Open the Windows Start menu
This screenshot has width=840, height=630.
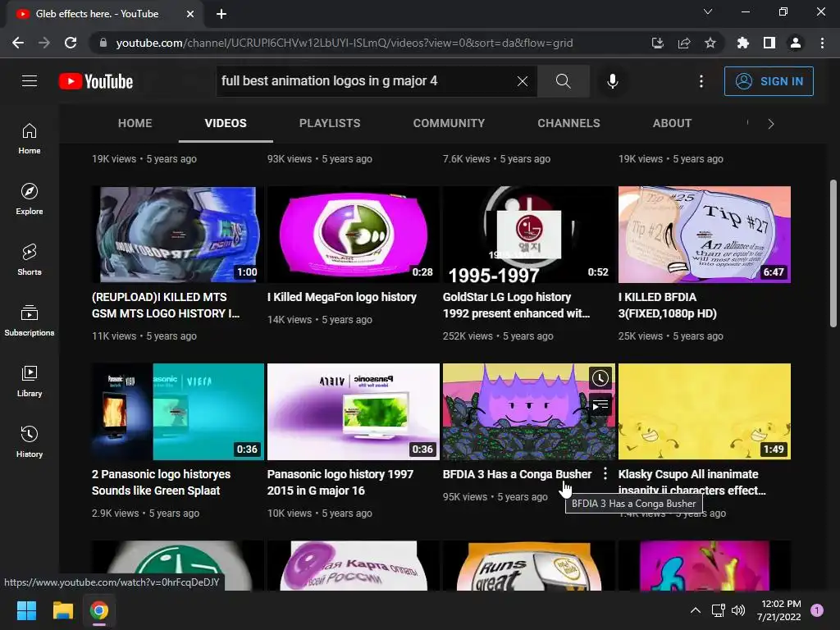(26, 610)
